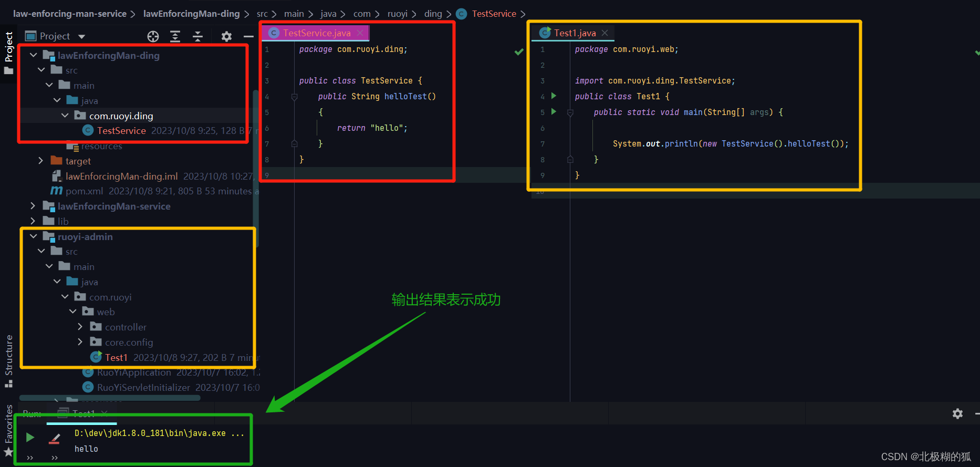Open the Structure tool window button
This screenshot has width=980, height=467.
click(8, 360)
